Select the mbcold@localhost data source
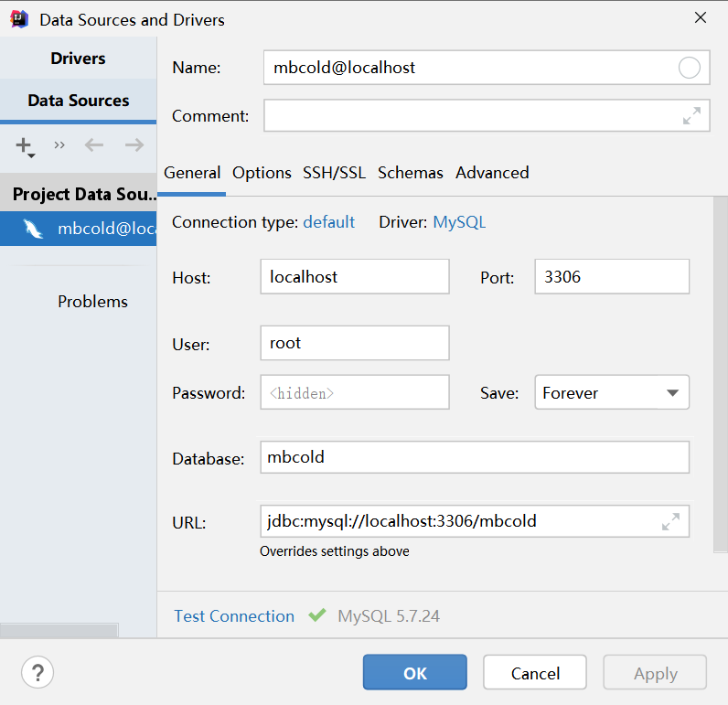Image resolution: width=728 pixels, height=705 pixels. coord(79,229)
